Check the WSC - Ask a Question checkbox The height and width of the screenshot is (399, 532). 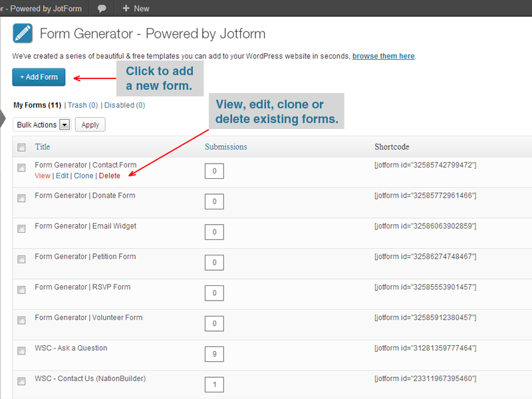21,350
